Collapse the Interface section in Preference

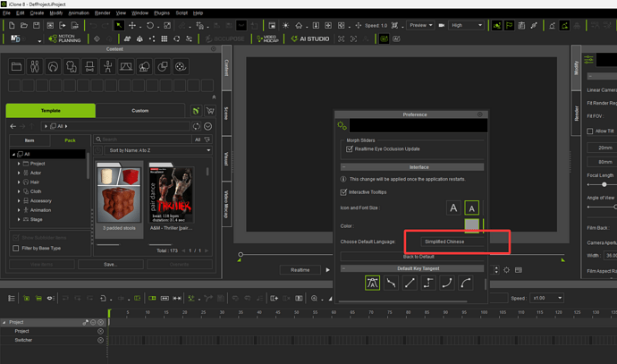pos(344,167)
